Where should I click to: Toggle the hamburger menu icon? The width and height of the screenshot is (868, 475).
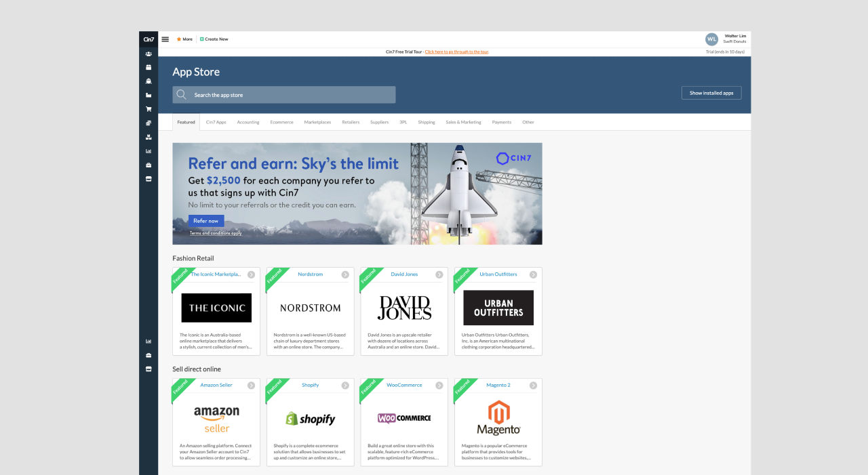[165, 39]
